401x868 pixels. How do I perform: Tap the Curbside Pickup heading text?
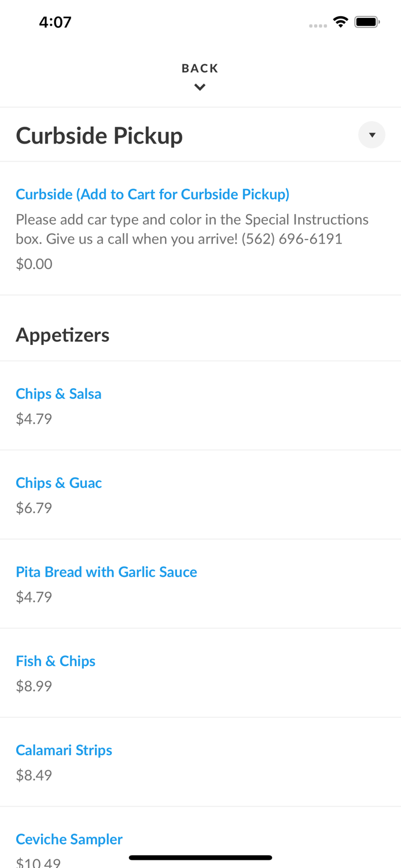click(x=99, y=135)
